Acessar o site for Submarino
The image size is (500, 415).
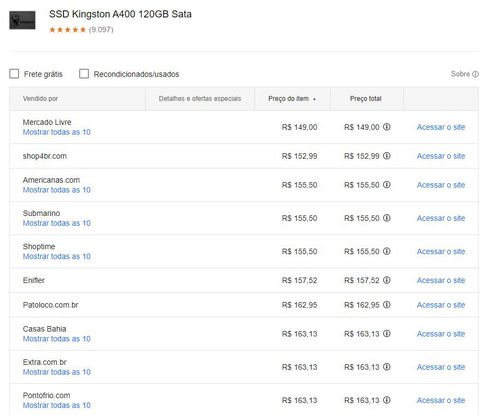(441, 218)
